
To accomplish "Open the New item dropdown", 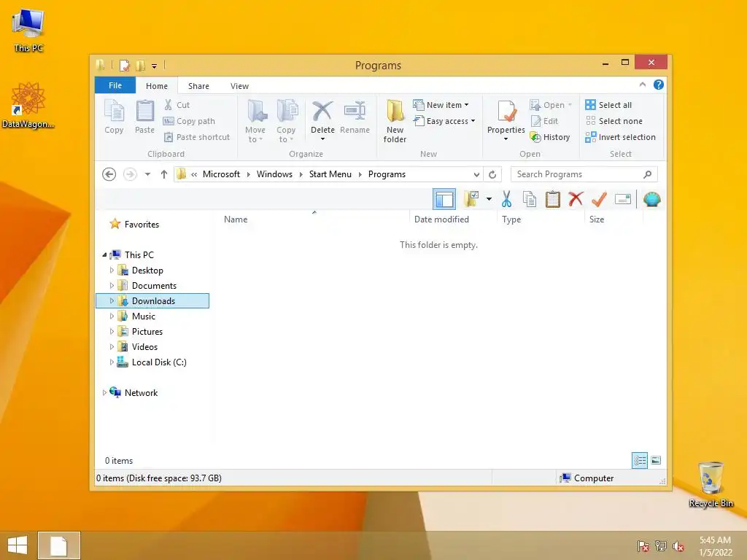I will click(x=441, y=105).
